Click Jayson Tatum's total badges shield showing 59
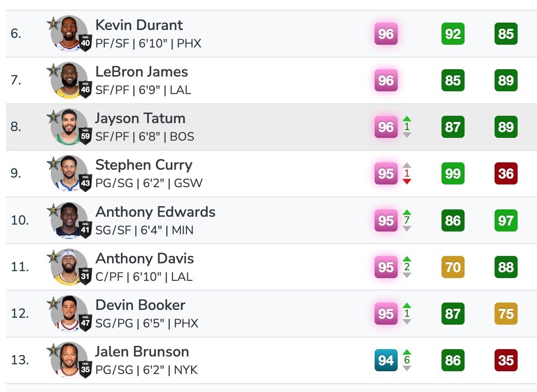This screenshot has width=537, height=392. [x=85, y=136]
